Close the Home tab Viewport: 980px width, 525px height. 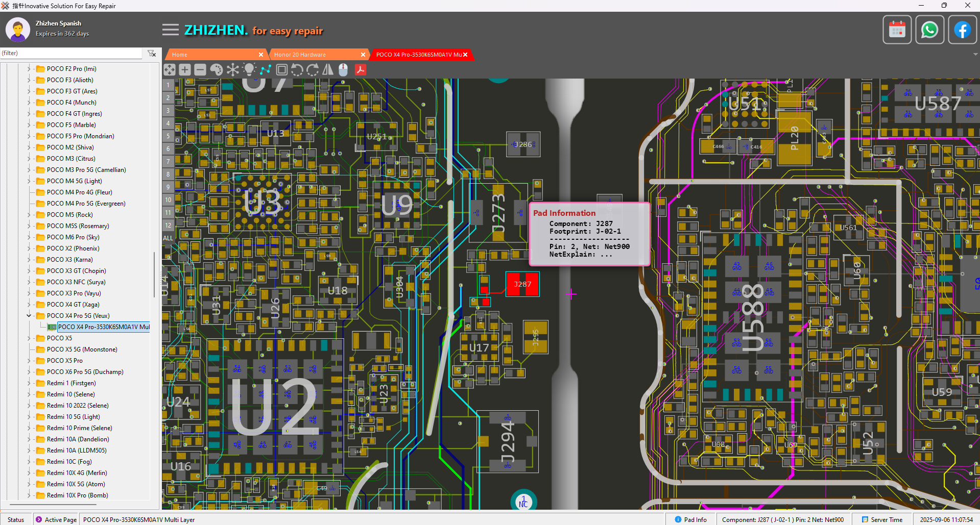[x=261, y=55]
